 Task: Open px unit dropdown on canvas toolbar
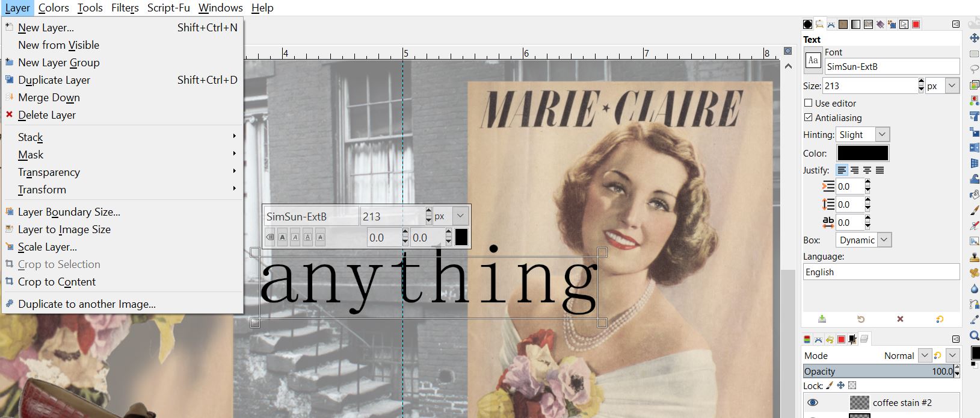click(451, 216)
